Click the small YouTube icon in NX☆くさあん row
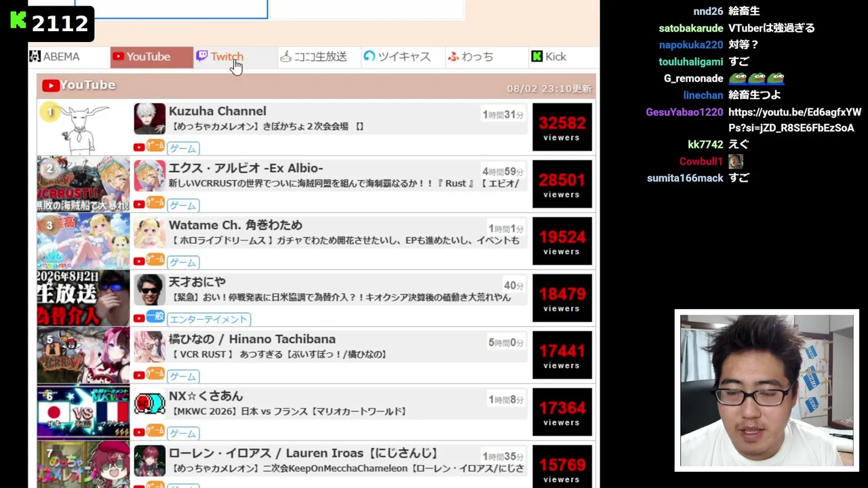 click(x=139, y=432)
